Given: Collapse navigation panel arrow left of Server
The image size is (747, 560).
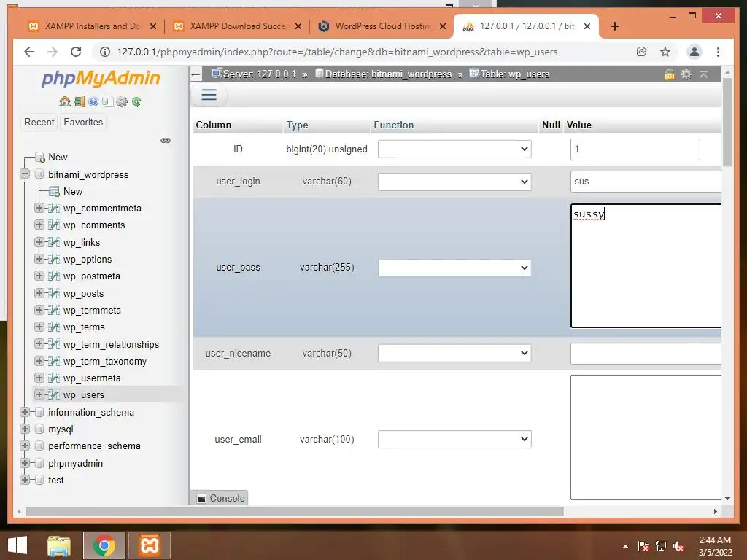Looking at the screenshot, I should pyautogui.click(x=196, y=74).
